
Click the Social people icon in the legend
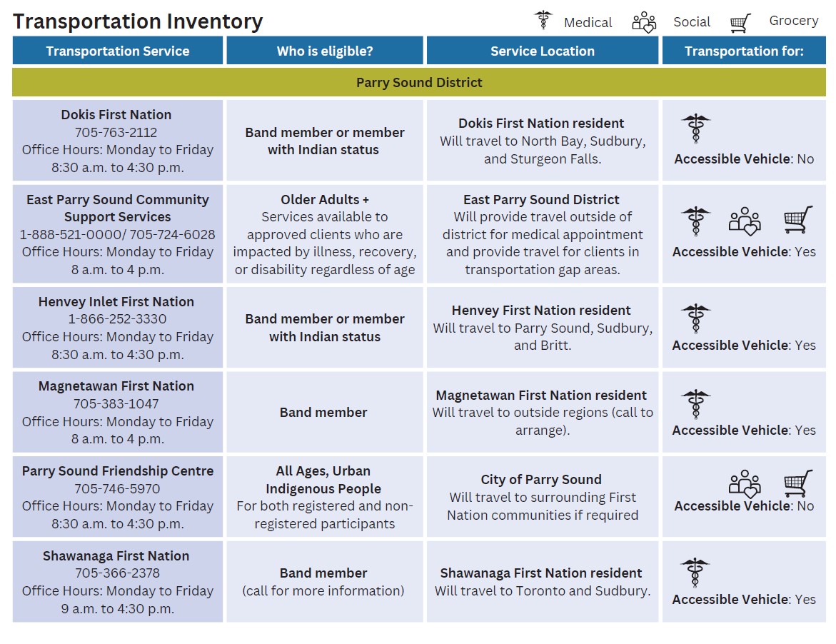pos(644,22)
